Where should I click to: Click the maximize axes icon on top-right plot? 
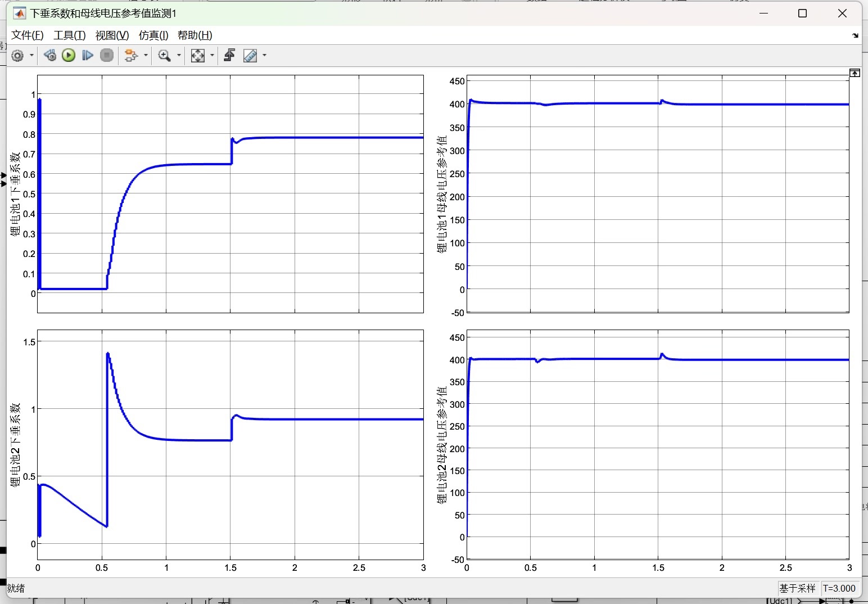tap(855, 73)
